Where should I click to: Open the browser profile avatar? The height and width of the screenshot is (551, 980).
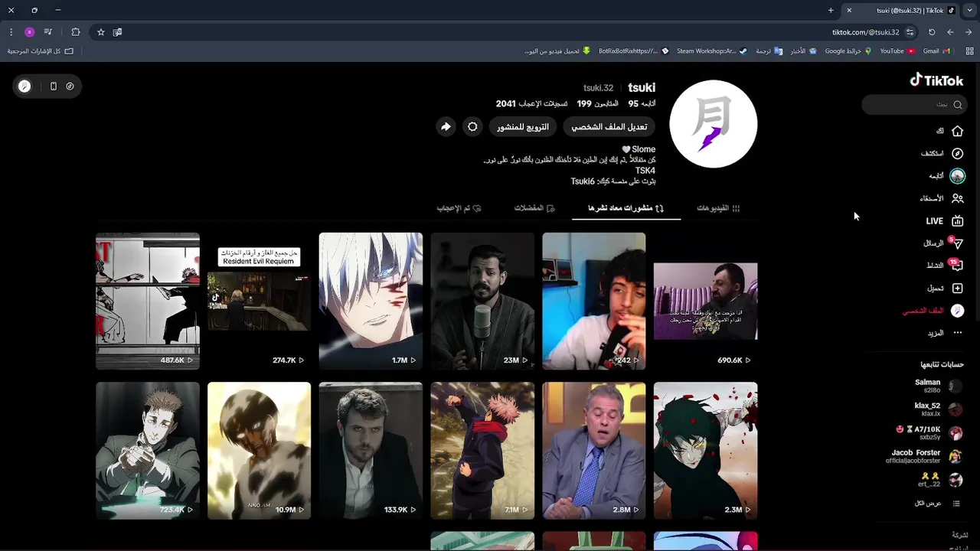29,32
